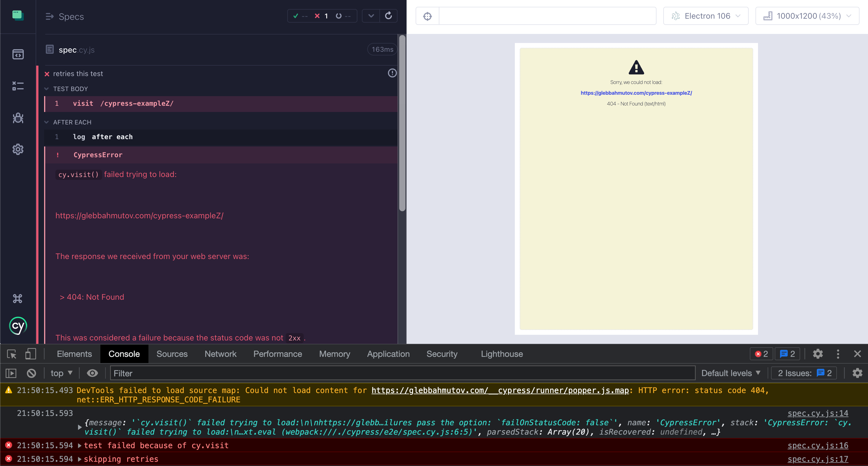The height and width of the screenshot is (466, 868).
Task: Click failed tests counter showing 1
Action: pos(322,16)
